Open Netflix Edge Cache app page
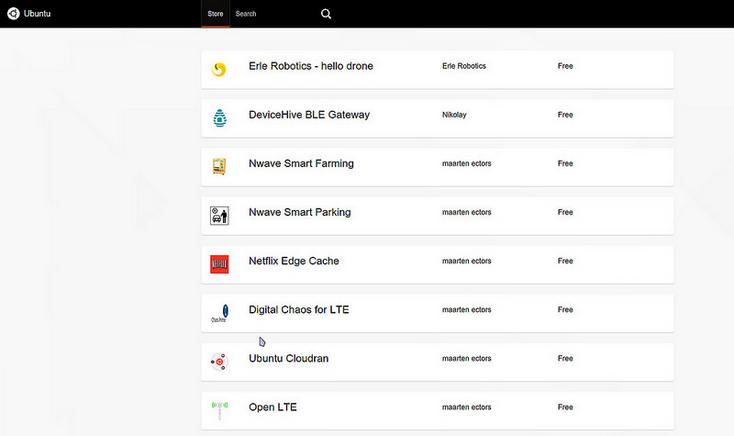This screenshot has height=436, width=734. (294, 261)
